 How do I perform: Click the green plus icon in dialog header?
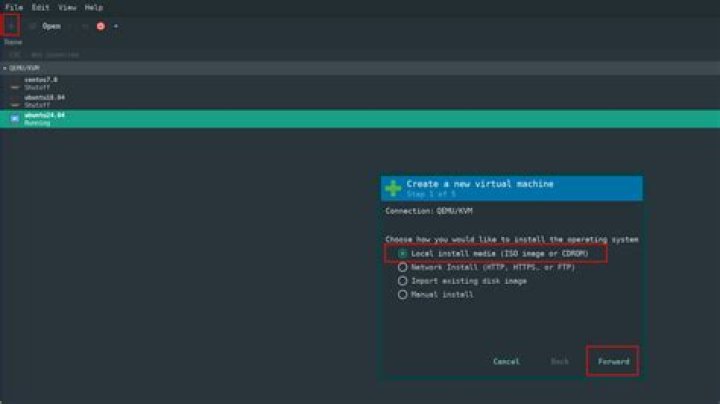[393, 188]
